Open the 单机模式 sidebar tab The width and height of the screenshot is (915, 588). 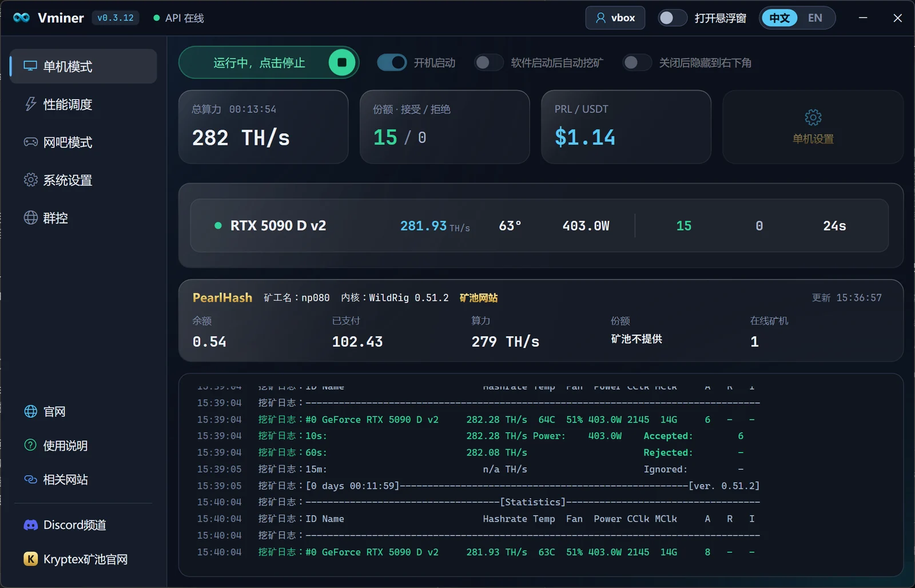point(83,66)
